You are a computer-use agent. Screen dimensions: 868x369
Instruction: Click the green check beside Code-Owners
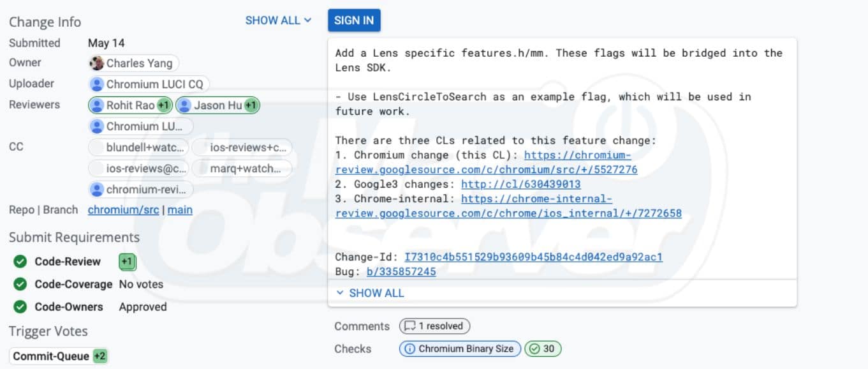click(x=19, y=306)
